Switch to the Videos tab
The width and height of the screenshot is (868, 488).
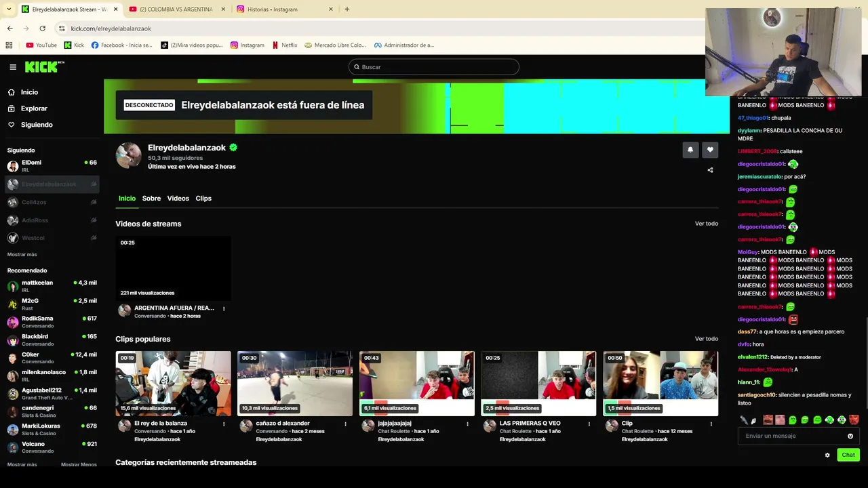[178, 199]
